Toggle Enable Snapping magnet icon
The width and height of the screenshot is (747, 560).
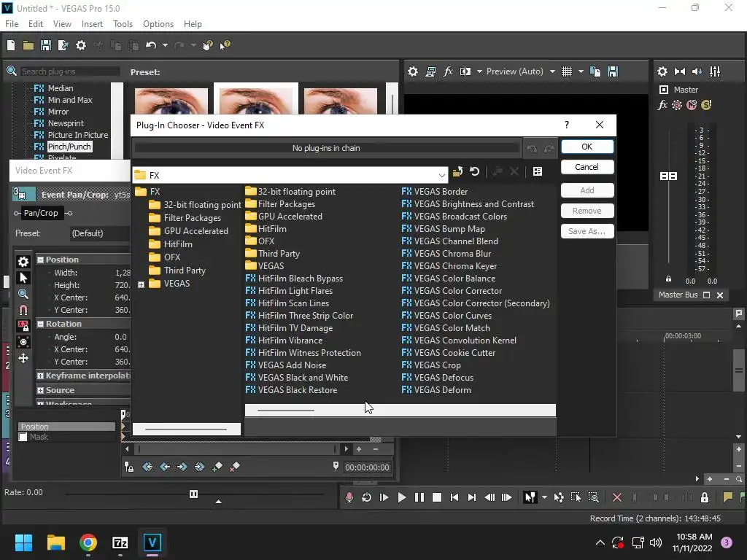(23, 310)
